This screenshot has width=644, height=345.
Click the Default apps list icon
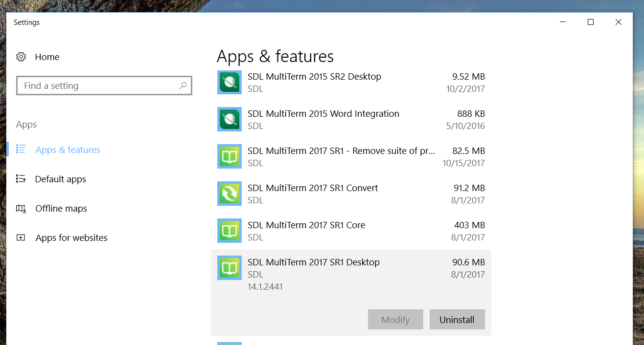(21, 179)
